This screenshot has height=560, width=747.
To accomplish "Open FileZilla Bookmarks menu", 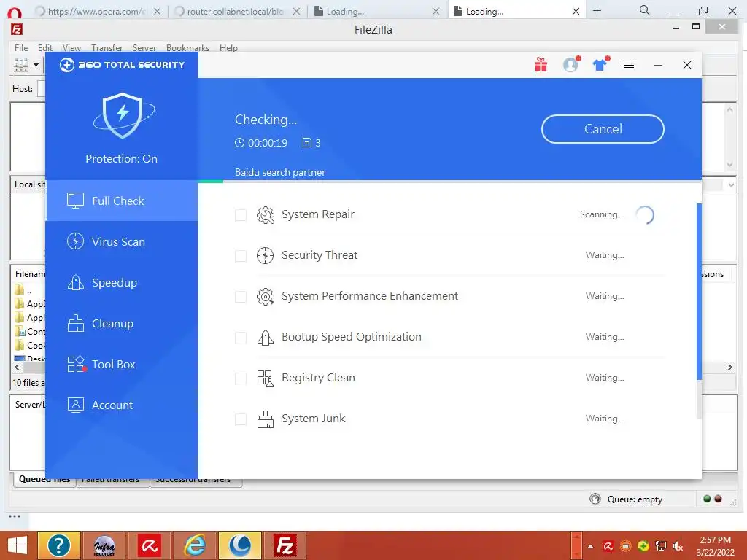I will [x=187, y=47].
